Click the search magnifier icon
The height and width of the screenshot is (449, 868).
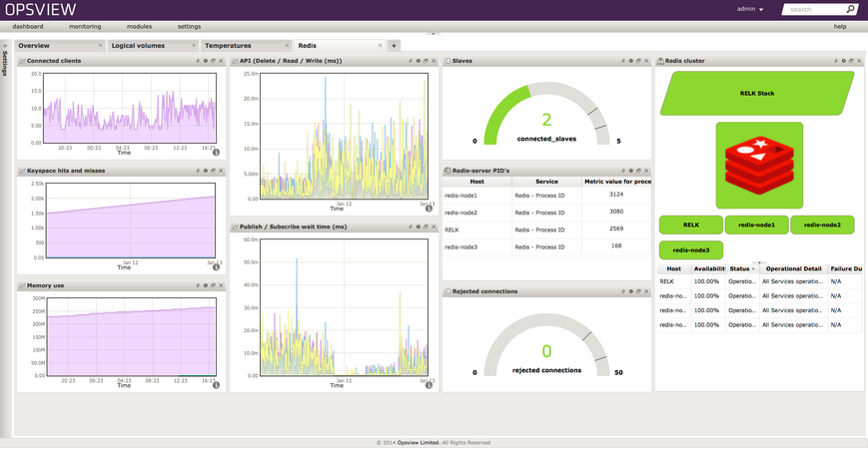[x=850, y=9]
